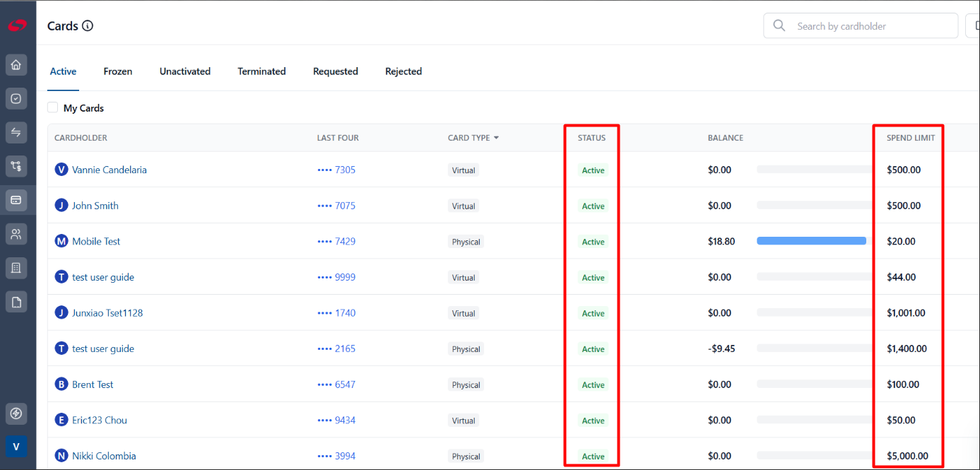Switch to the Active tab

63,71
